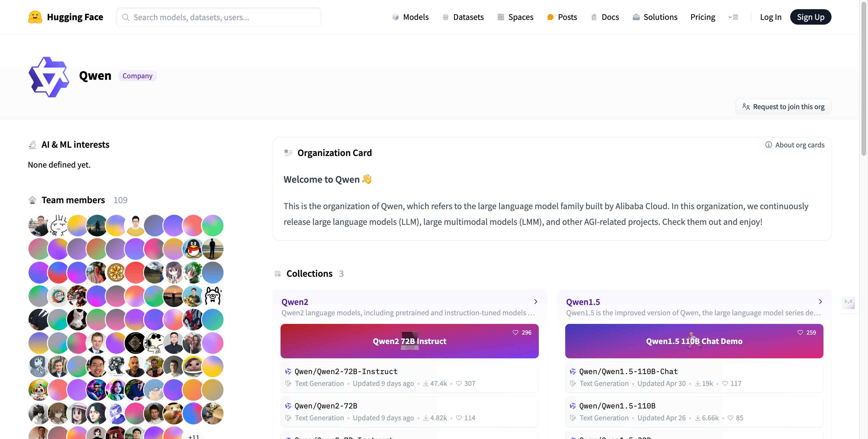Click Request to join this org

[x=783, y=107]
